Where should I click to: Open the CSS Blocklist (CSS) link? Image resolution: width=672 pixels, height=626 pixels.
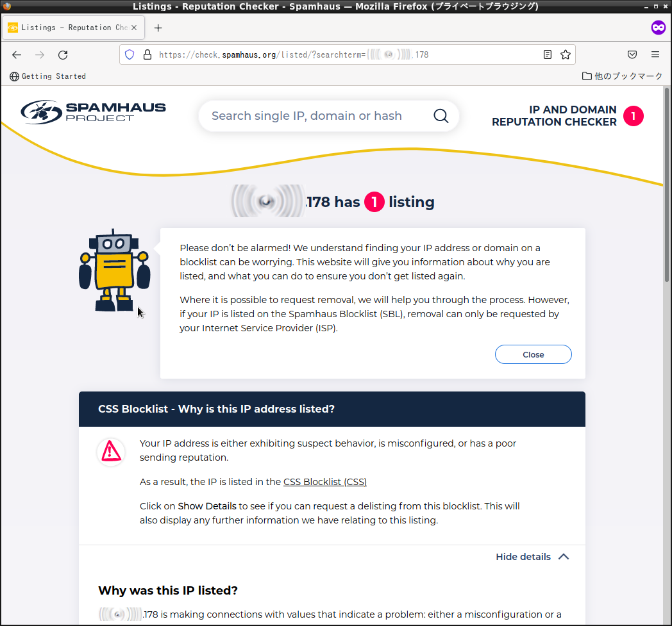tap(325, 482)
